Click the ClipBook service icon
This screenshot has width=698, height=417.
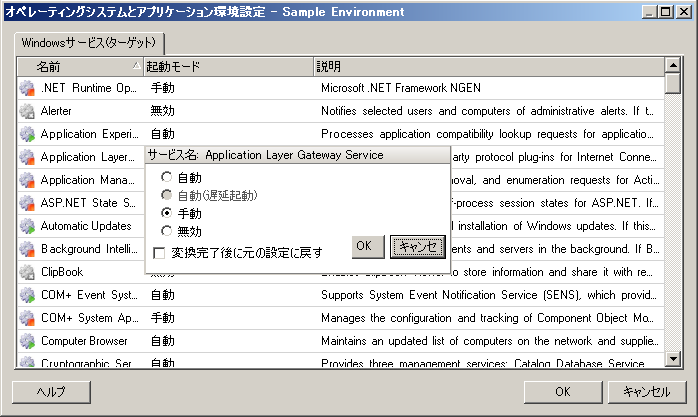(27, 272)
